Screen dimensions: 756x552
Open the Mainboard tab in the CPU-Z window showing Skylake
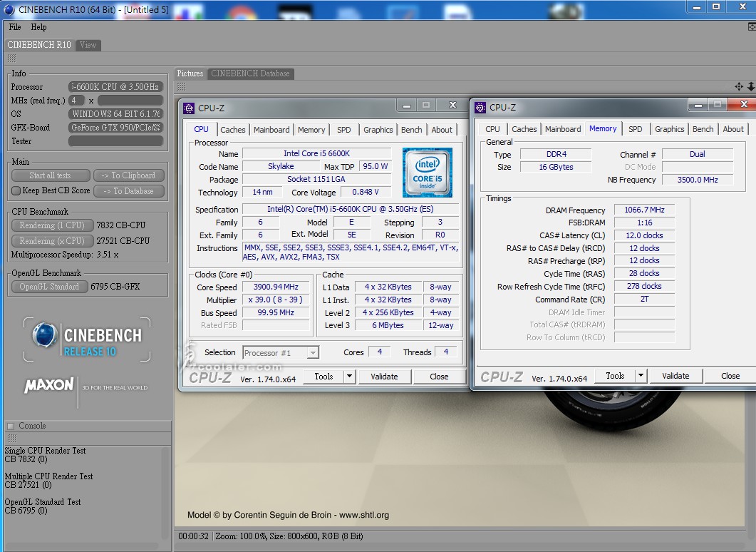tap(271, 129)
